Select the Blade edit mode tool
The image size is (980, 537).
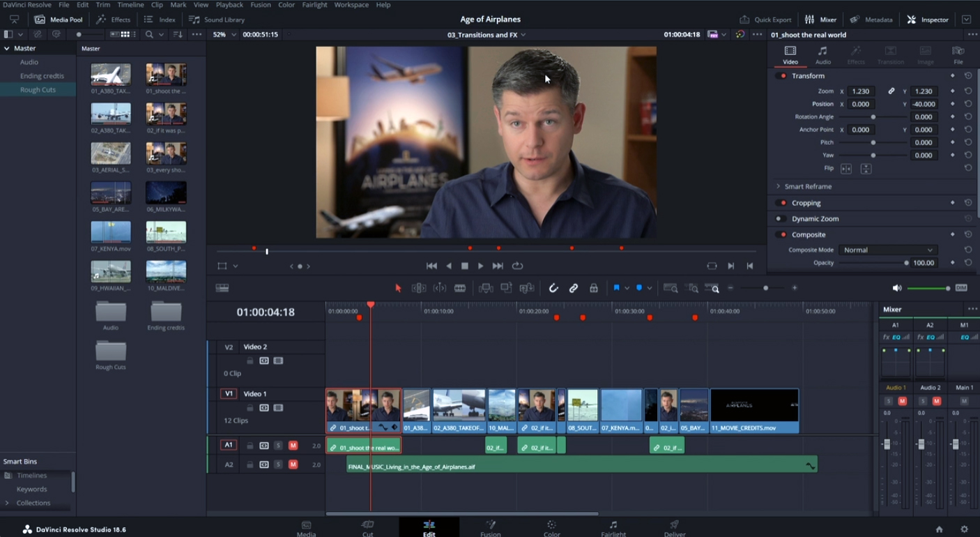pyautogui.click(x=460, y=288)
